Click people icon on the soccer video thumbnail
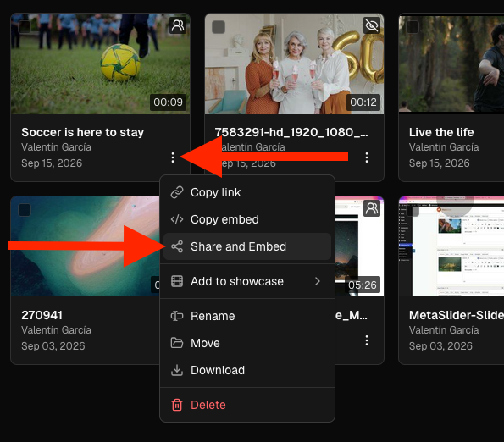 (178, 25)
